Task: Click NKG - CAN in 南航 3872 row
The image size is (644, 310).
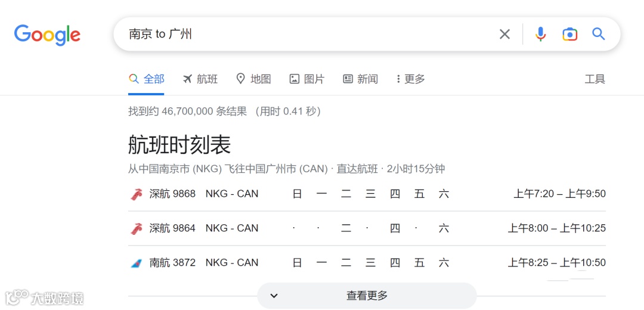Action: coord(232,262)
